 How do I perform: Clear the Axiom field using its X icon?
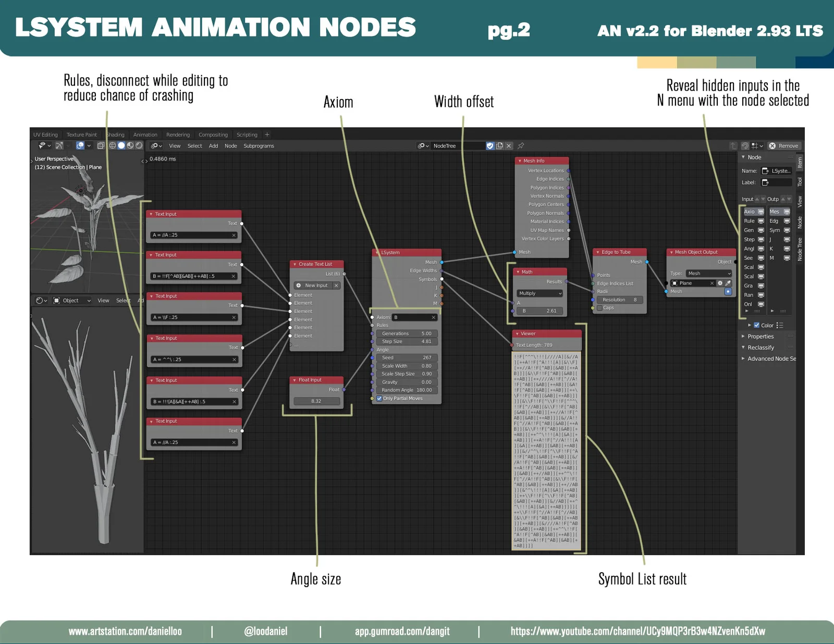pyautogui.click(x=433, y=317)
